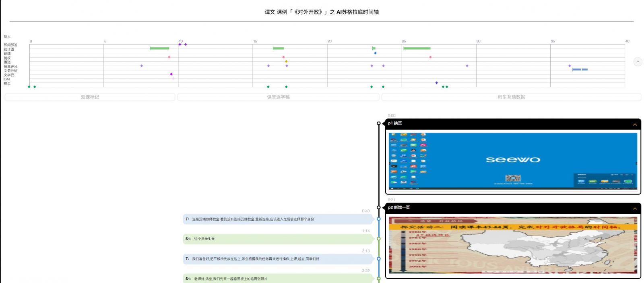Click the seewo desktop slide thumbnail
The width and height of the screenshot is (644, 283).
tap(513, 160)
